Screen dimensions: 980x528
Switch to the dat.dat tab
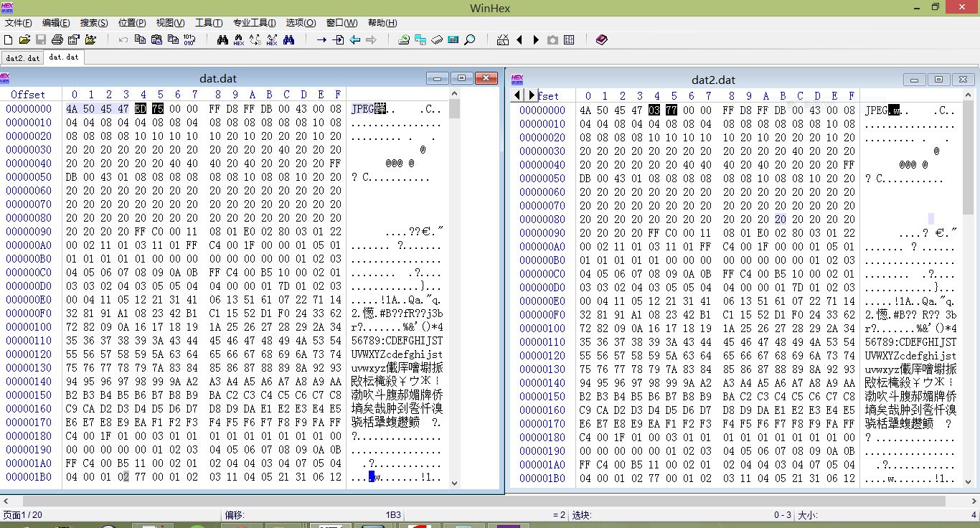[x=64, y=57]
